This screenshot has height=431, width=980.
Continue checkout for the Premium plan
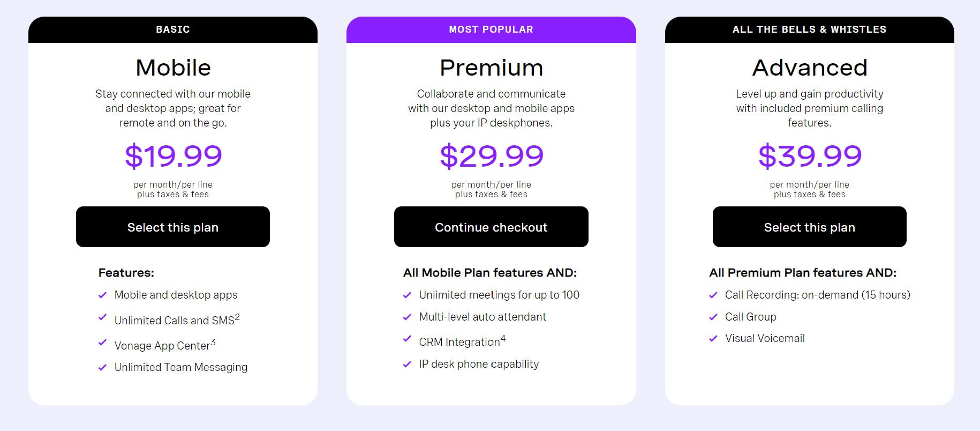(491, 227)
